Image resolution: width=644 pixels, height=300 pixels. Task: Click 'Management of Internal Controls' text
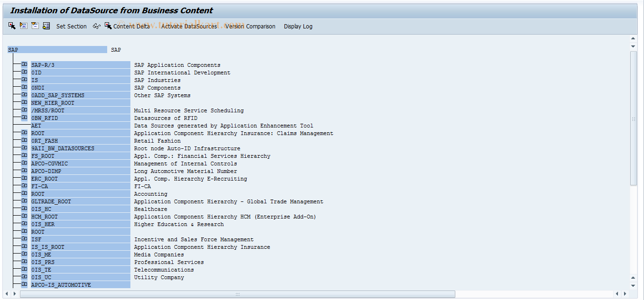tap(185, 164)
